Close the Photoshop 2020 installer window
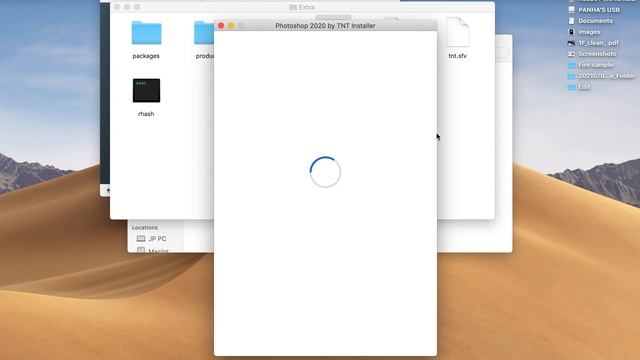 tap(221, 26)
